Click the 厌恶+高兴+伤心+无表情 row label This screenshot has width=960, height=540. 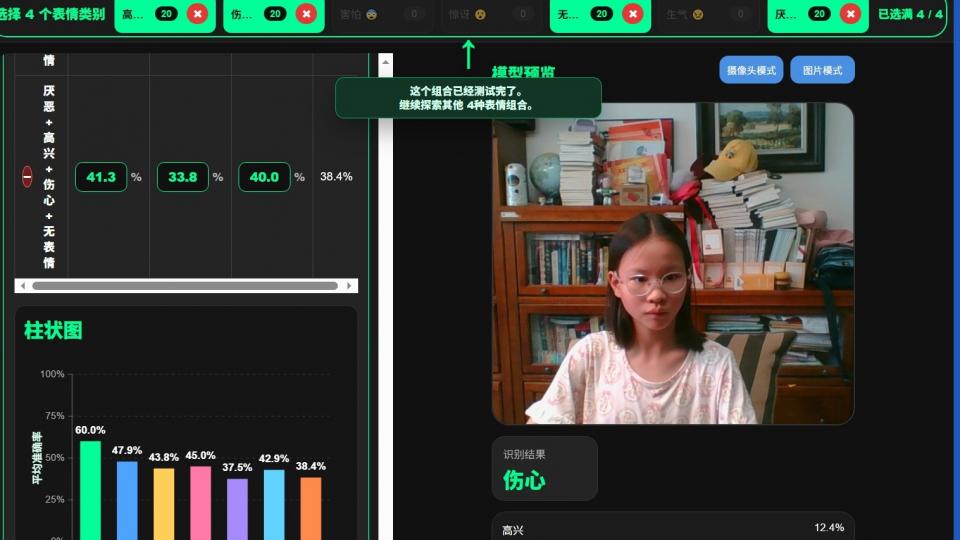point(49,176)
